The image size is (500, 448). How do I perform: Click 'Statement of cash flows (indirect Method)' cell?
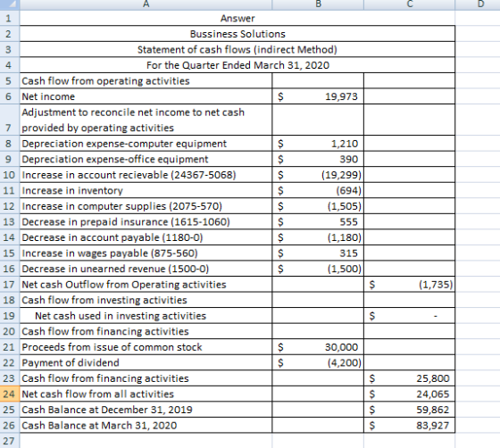pos(237,49)
